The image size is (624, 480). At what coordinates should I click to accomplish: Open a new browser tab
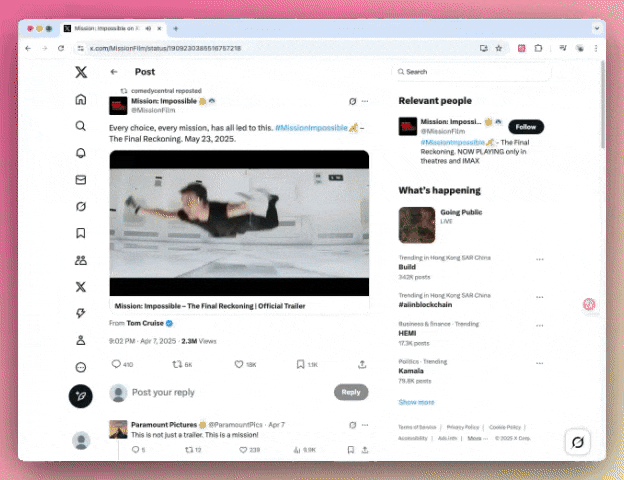pos(176,28)
